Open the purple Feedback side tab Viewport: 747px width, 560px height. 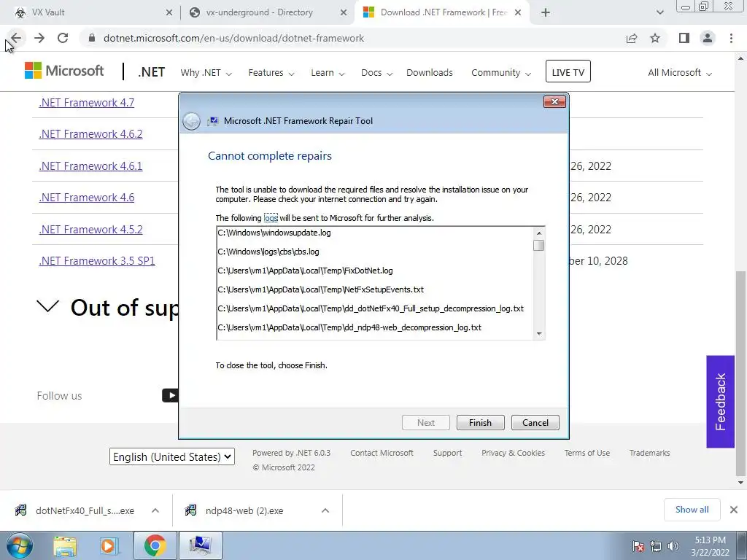coord(720,402)
